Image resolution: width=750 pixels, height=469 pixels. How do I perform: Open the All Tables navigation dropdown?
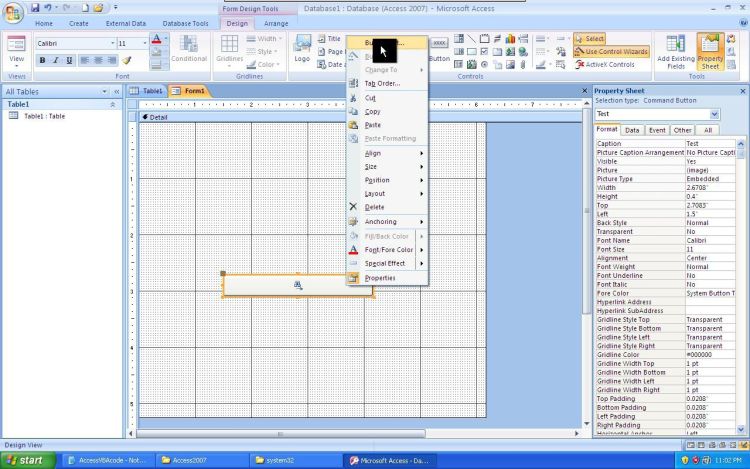[104, 92]
